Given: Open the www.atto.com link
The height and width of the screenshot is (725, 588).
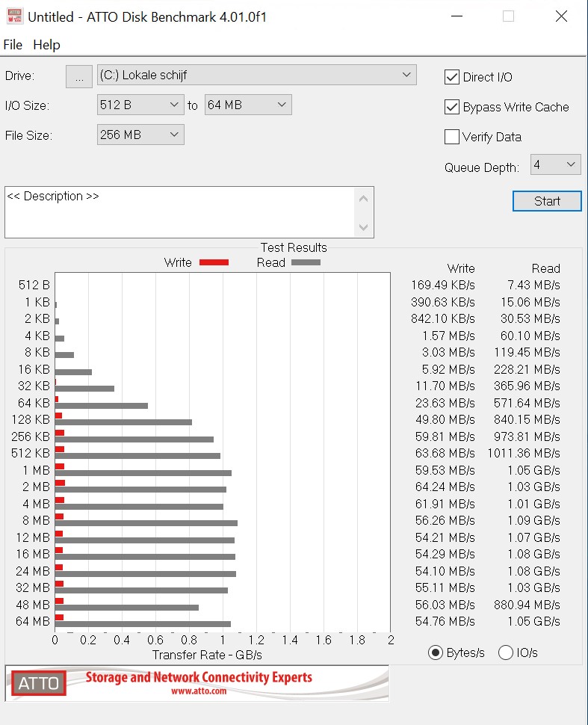Looking at the screenshot, I should [x=199, y=691].
